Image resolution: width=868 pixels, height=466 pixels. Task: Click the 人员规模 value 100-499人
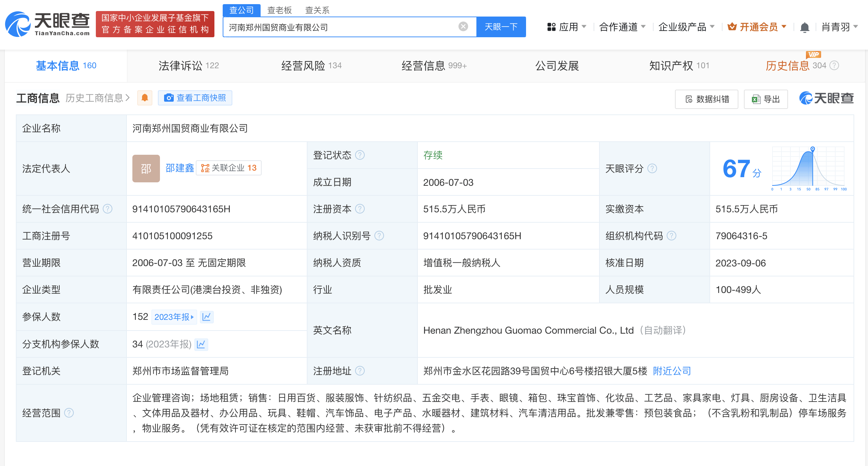point(738,290)
